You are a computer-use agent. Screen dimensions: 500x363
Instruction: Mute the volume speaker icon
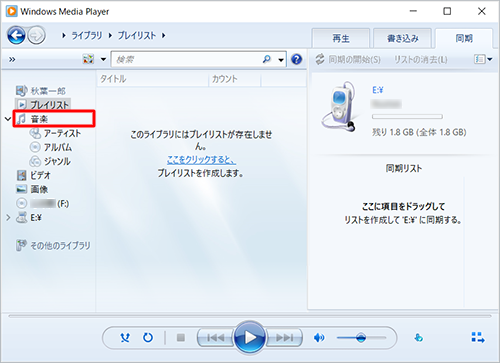(319, 338)
